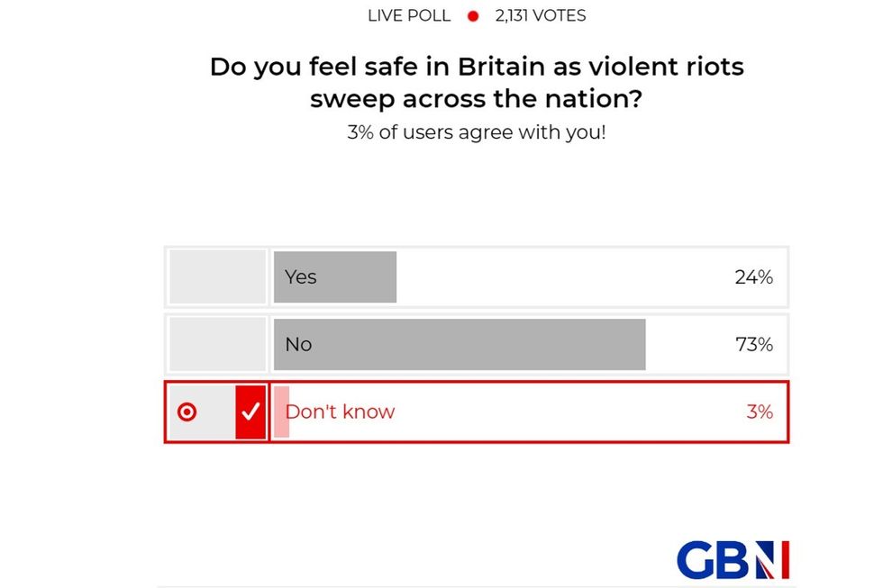Click the GBN logo
This screenshot has height=588, width=883.
[x=733, y=560]
